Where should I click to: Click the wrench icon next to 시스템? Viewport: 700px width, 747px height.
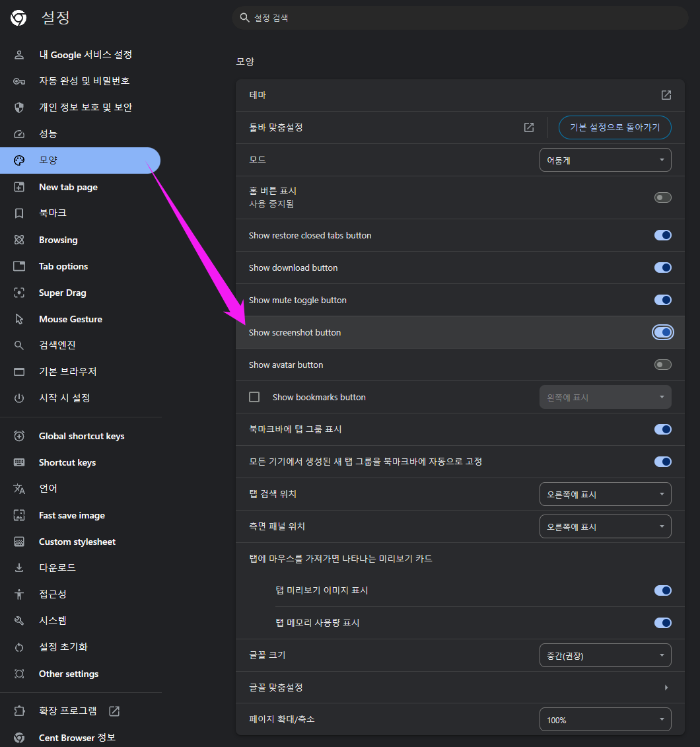(19, 620)
